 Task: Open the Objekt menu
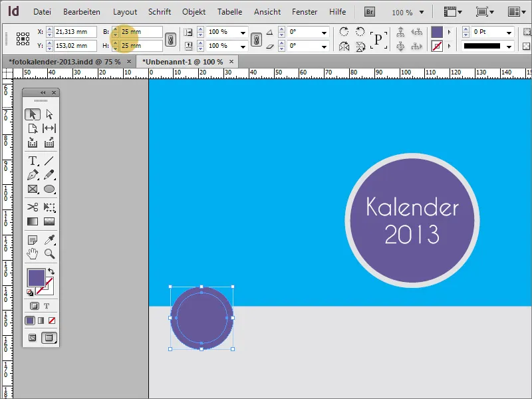[194, 12]
